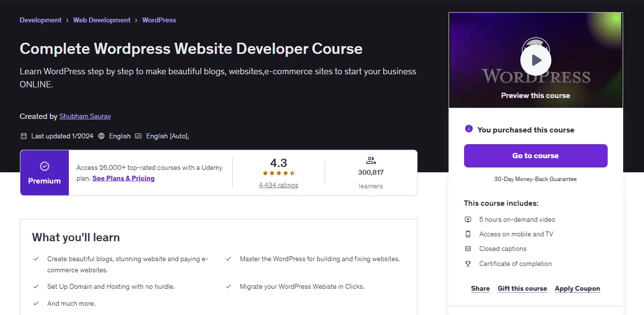
Task: Click the closed captions icon in course includes
Action: 468,249
